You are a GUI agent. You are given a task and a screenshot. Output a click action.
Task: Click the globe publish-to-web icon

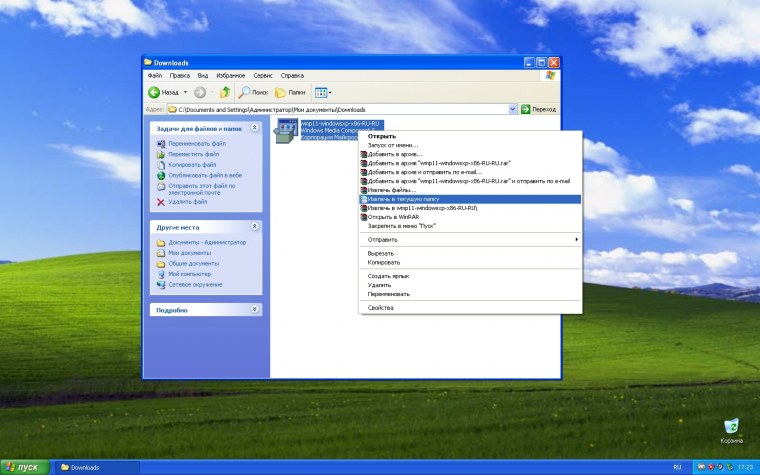click(161, 175)
